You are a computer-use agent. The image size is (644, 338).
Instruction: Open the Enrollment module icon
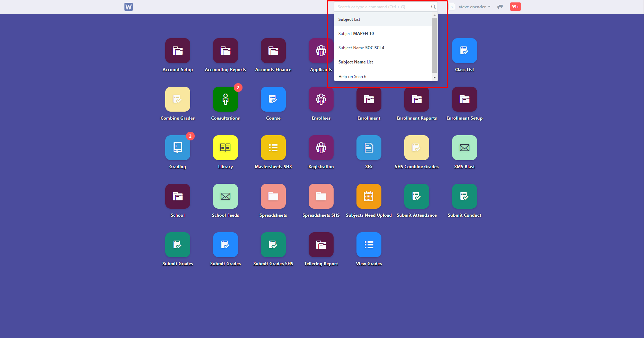tap(369, 99)
